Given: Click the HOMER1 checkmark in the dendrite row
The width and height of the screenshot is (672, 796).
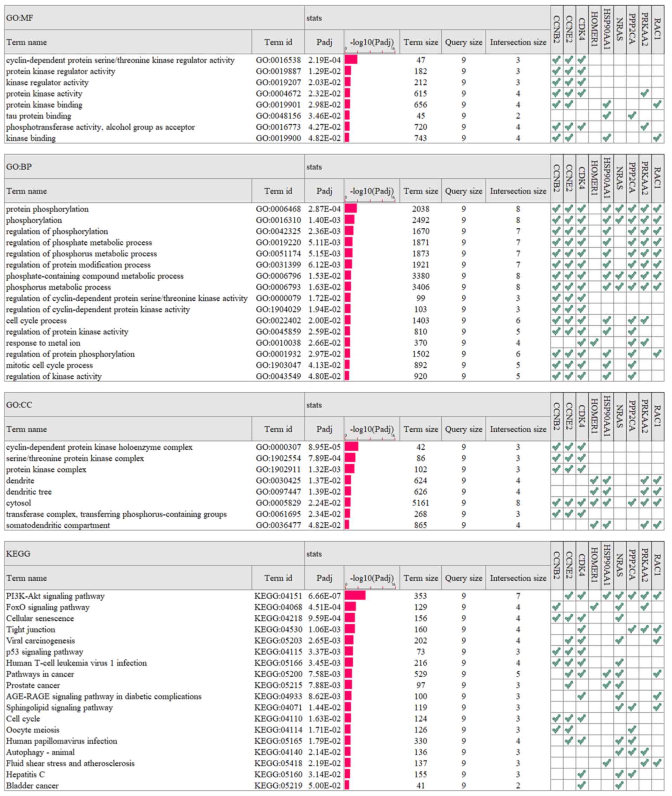Looking at the screenshot, I should [594, 481].
